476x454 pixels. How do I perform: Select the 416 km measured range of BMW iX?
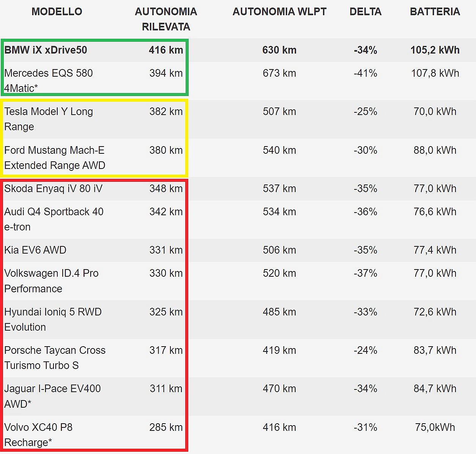[x=166, y=50]
